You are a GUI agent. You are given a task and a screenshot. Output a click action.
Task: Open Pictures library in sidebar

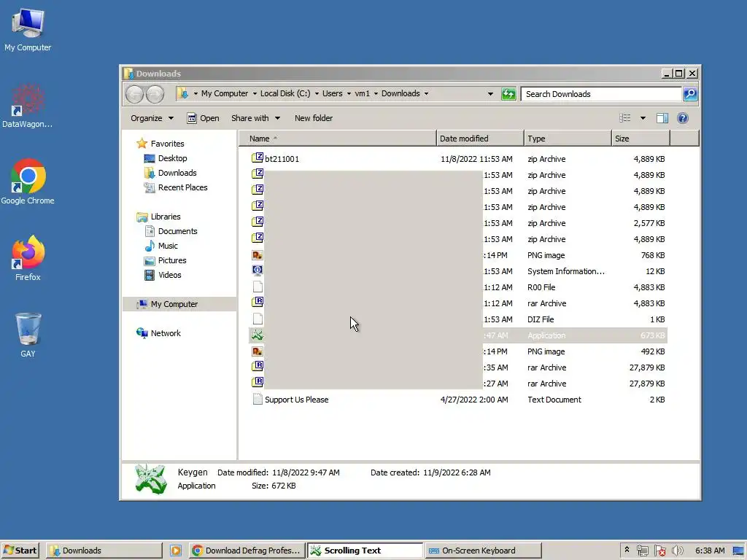[x=165, y=260]
